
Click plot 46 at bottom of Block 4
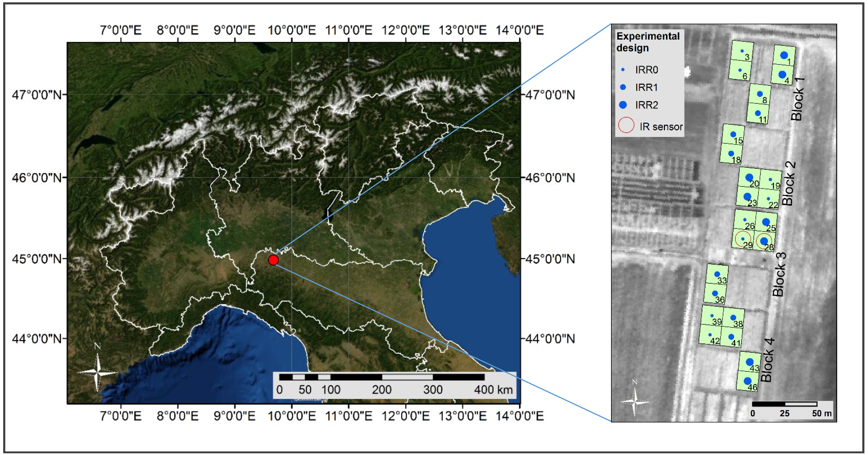click(748, 381)
